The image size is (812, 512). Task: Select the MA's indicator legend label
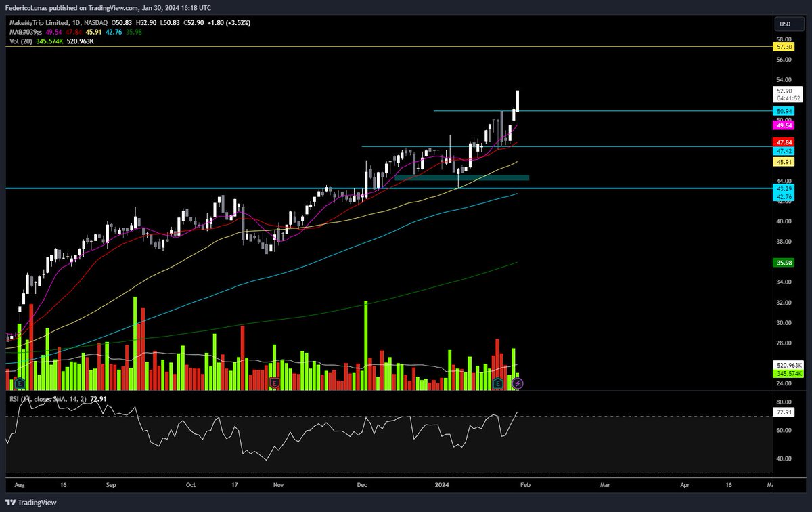pyautogui.click(x=25, y=32)
